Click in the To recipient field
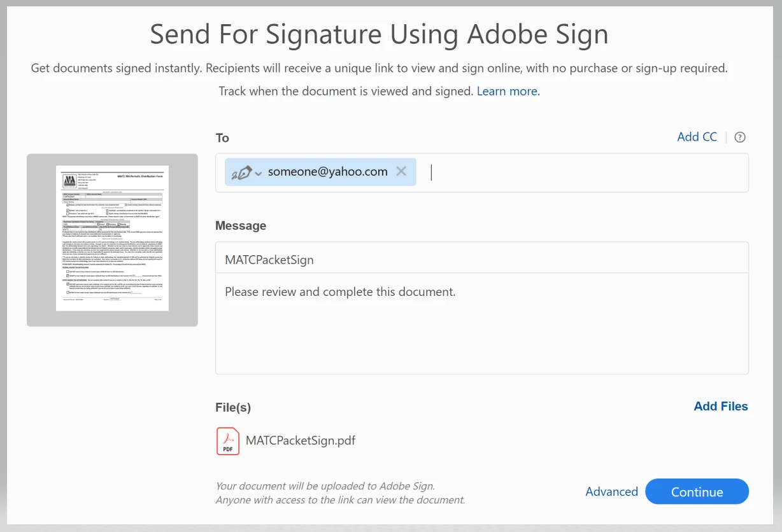The width and height of the screenshot is (782, 532). pyautogui.click(x=482, y=172)
